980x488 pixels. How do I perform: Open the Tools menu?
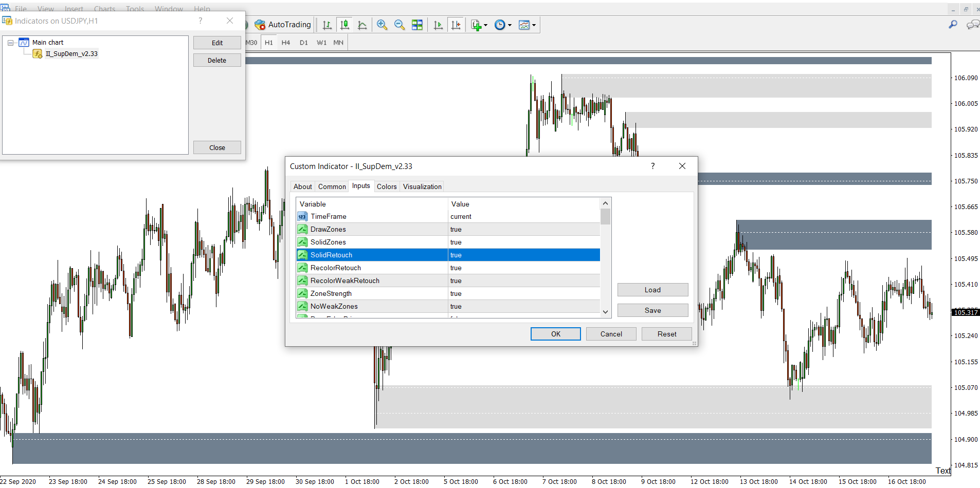click(x=135, y=9)
